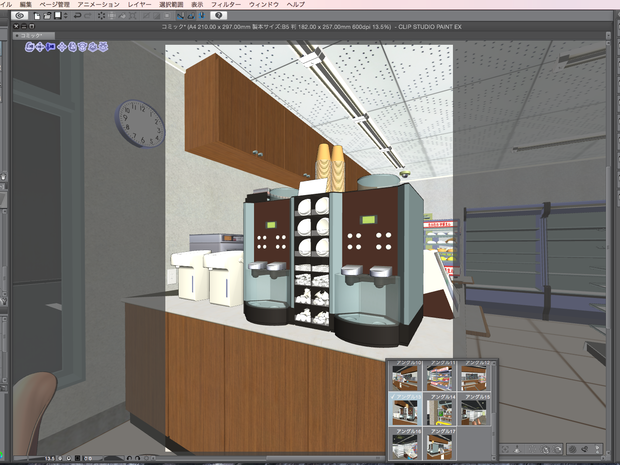Open the zoom preset box showing 13.5
The width and height of the screenshot is (620, 465).
click(x=49, y=459)
